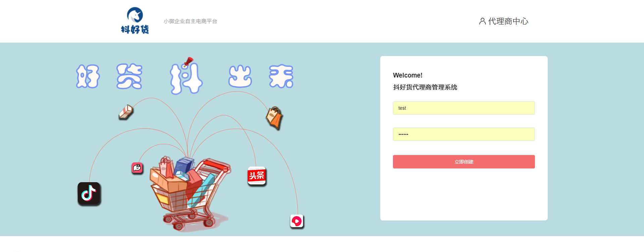
Task: Click the 好 character in banner title
Action: tap(88, 77)
